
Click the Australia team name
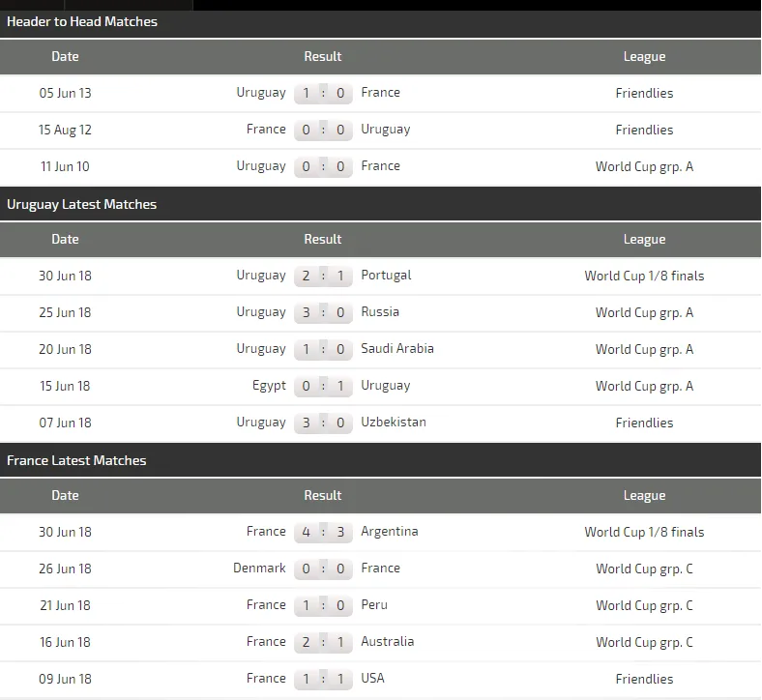(x=387, y=642)
